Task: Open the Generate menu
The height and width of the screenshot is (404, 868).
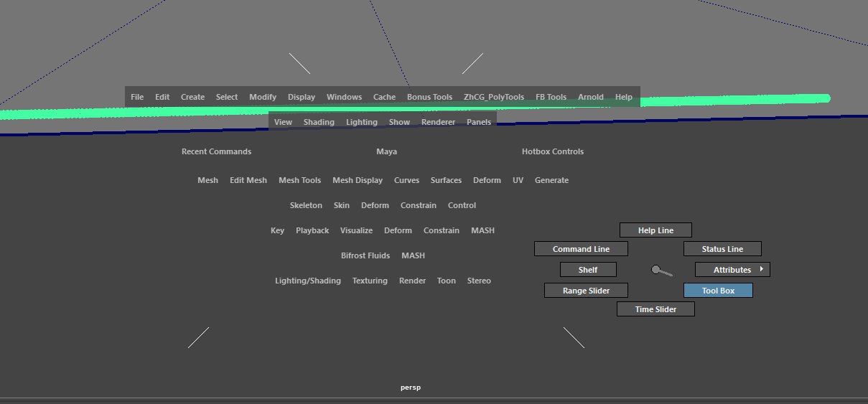Action: [551, 180]
